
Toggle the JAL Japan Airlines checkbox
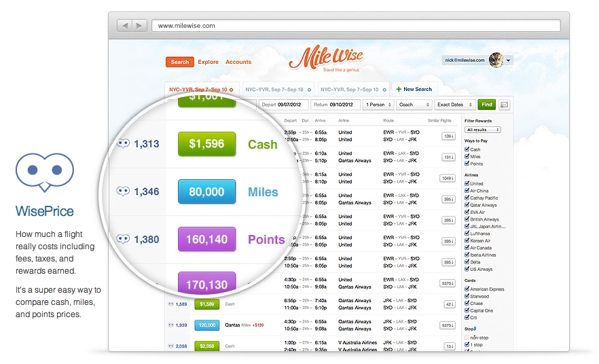467,226
